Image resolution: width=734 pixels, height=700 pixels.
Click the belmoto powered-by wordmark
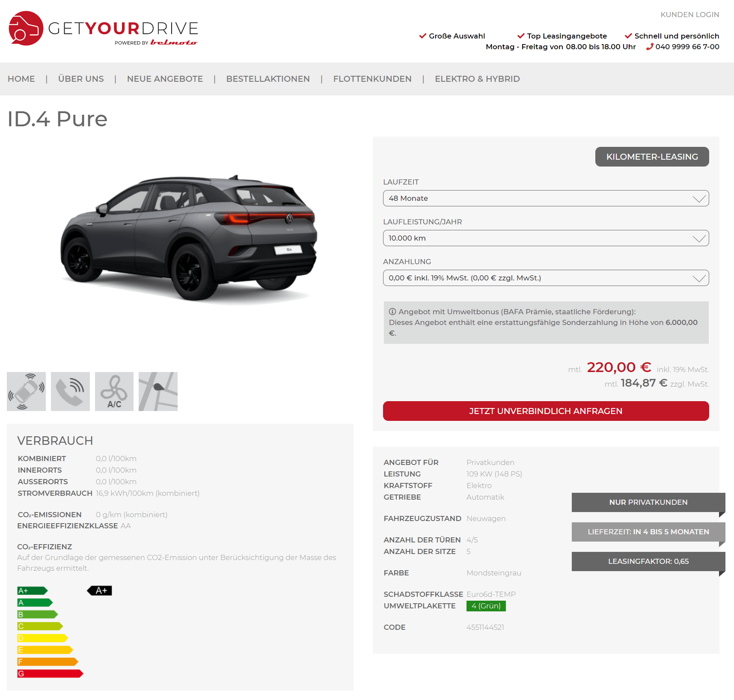[x=174, y=42]
